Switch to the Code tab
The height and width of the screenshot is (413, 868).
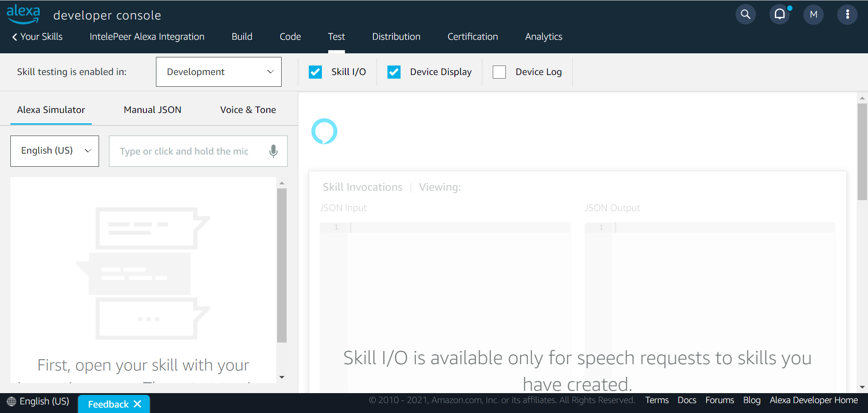point(290,37)
